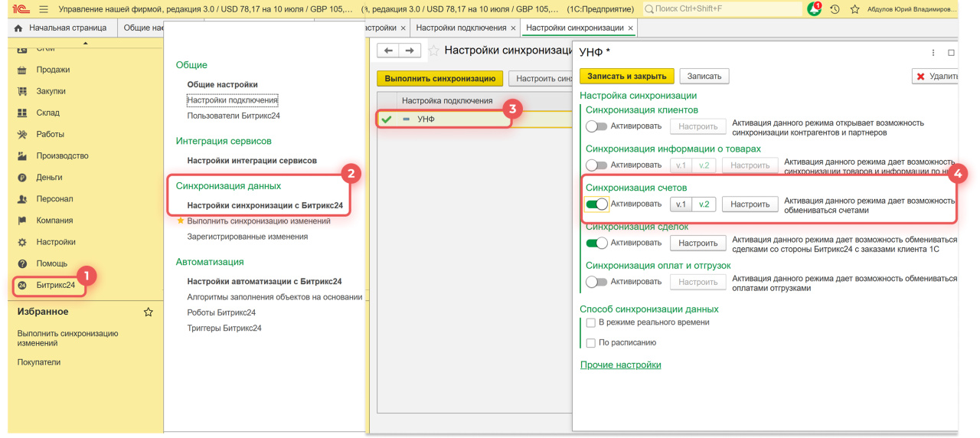The width and height of the screenshot is (980, 438).
Task: Toggle Активировать for Синхронизация оплат и отгрузок
Action: click(596, 282)
